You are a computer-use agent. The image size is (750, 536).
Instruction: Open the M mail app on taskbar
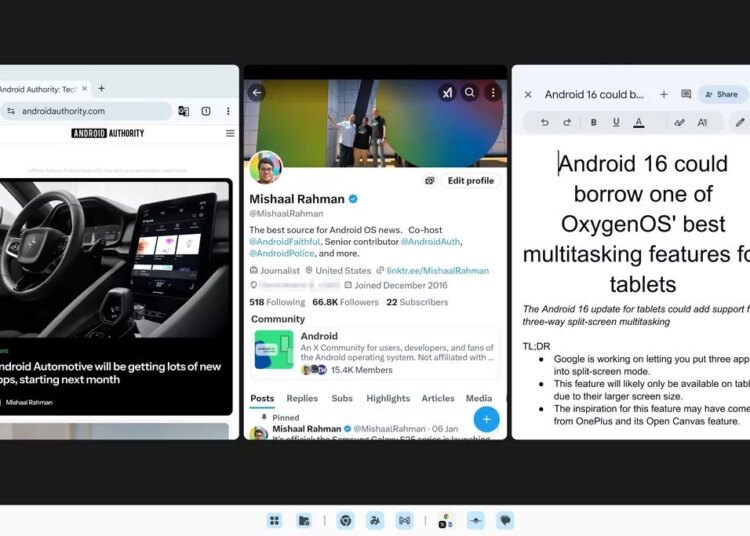click(x=404, y=520)
